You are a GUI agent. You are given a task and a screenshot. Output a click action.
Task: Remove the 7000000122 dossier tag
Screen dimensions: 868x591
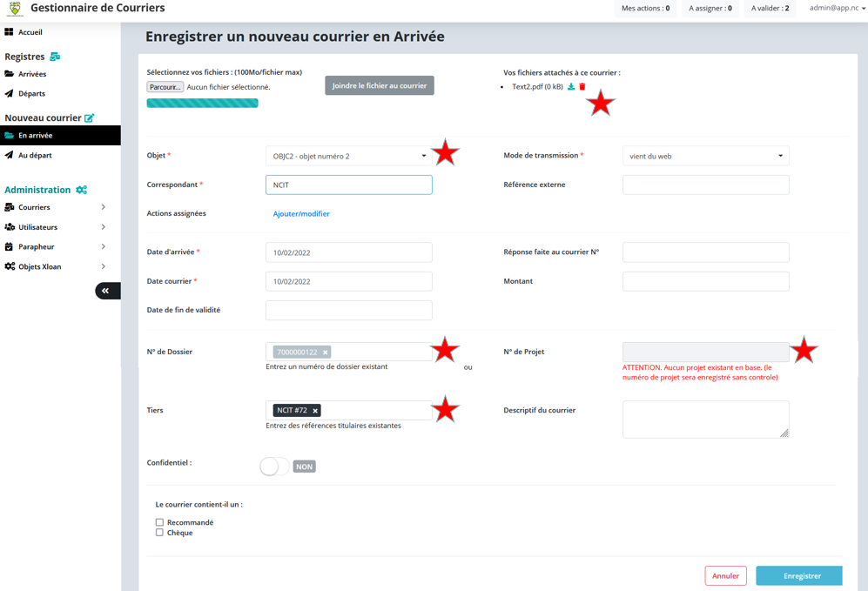click(x=326, y=353)
